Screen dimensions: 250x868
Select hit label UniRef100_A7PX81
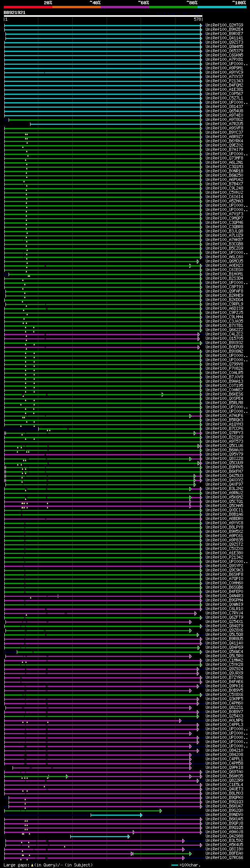[224, 60]
